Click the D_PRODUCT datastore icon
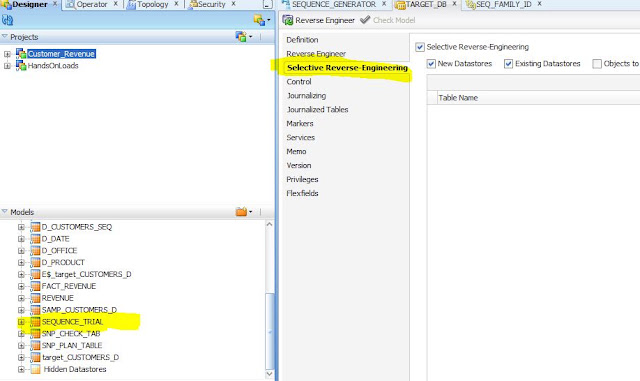Screen dimensions: 640x381 click(x=36, y=262)
